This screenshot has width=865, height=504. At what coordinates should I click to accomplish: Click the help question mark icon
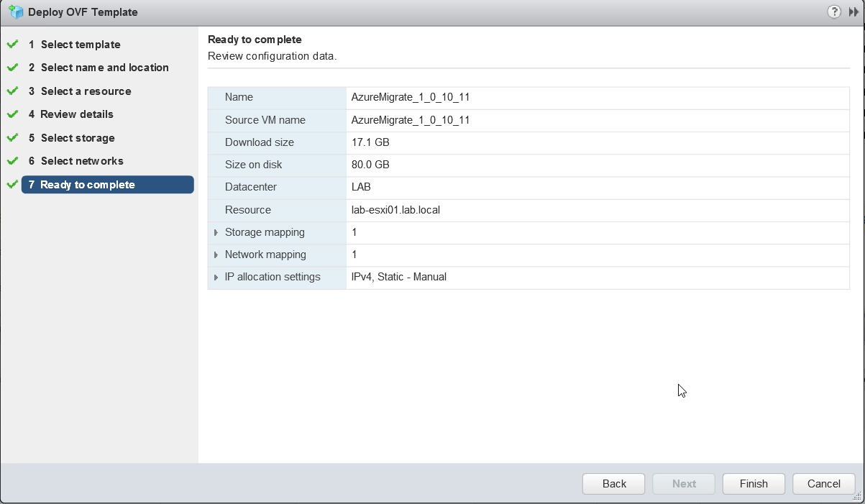pyautogui.click(x=834, y=12)
